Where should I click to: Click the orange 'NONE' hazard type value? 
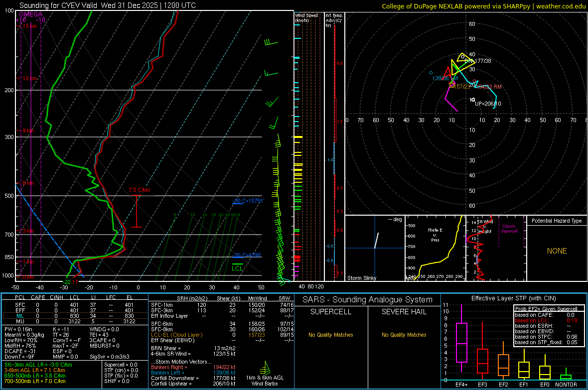(557, 251)
